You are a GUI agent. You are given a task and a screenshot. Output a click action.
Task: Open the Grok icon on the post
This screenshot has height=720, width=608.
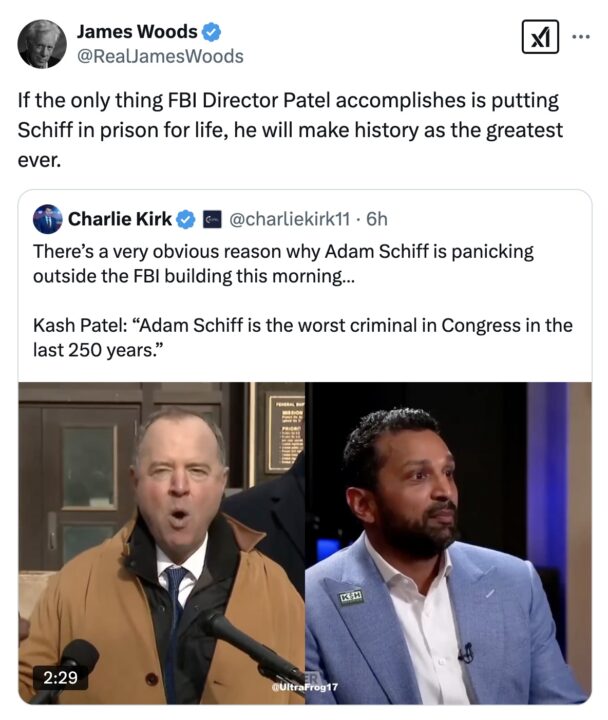pyautogui.click(x=540, y=39)
